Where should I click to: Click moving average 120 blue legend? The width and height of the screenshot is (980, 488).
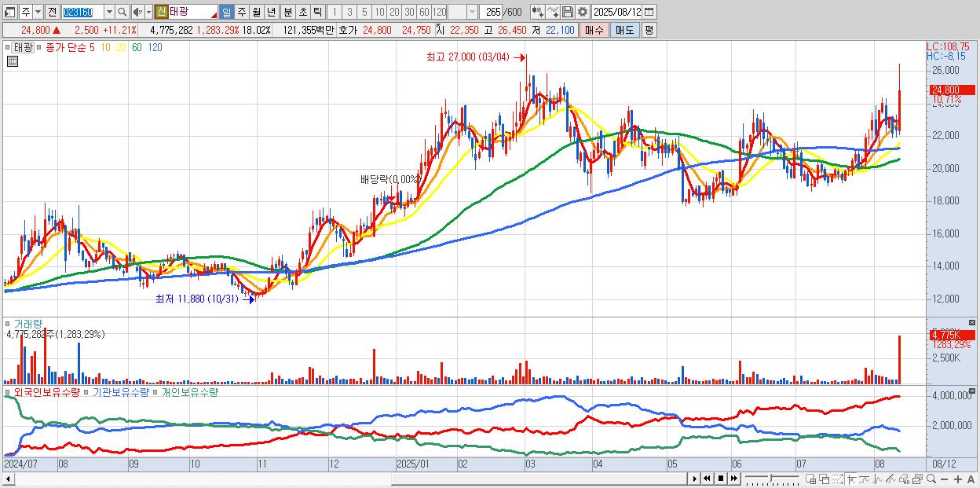(155, 47)
